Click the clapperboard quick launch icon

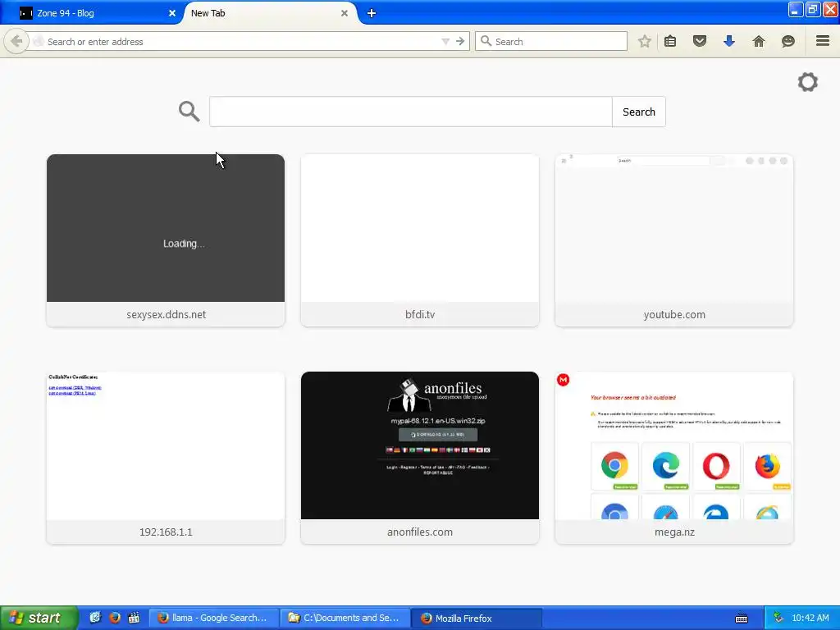click(x=134, y=618)
